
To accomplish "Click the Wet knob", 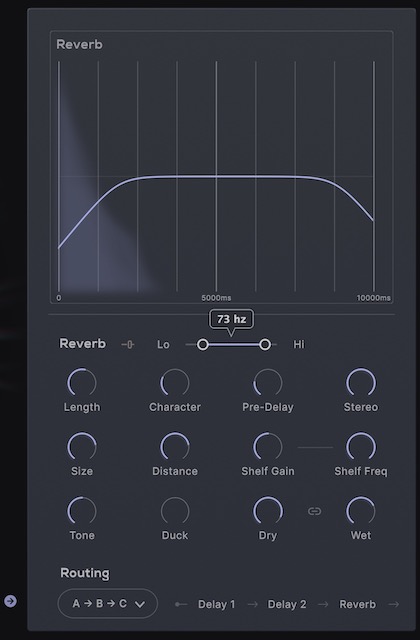I will (x=361, y=511).
